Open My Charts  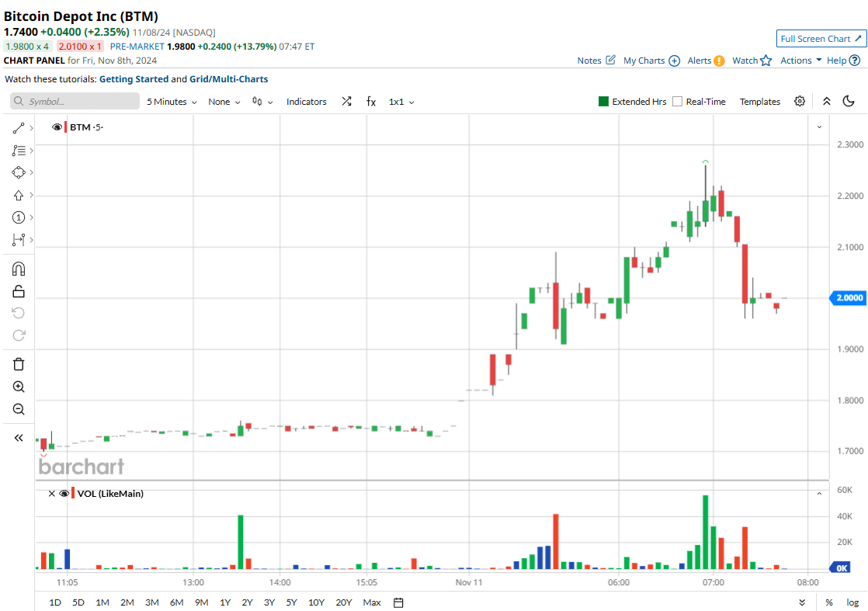[x=651, y=61]
